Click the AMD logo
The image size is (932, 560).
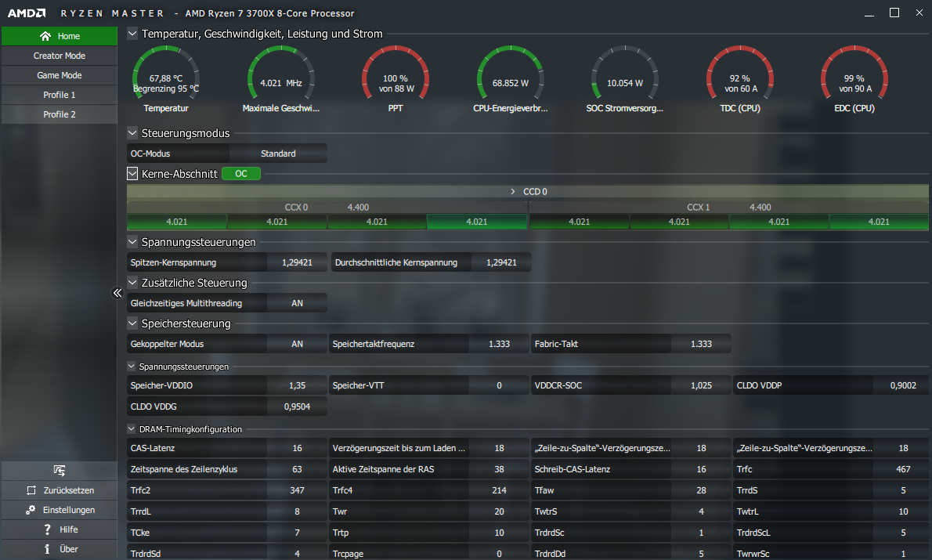pos(26,13)
